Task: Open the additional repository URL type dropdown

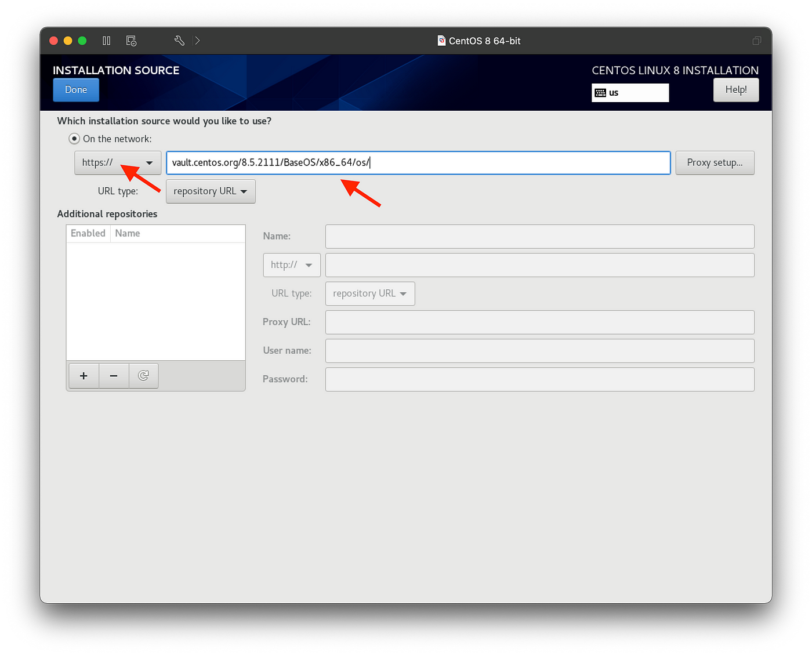Action: (x=370, y=293)
